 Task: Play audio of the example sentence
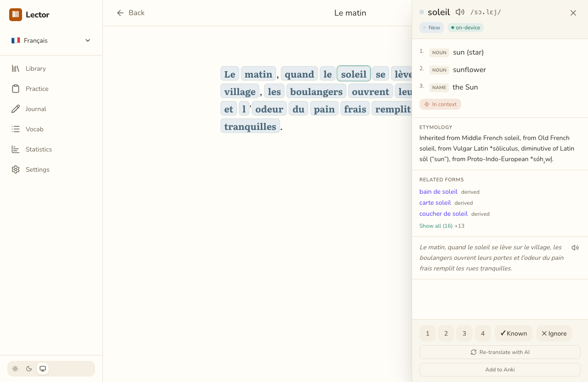click(x=575, y=247)
